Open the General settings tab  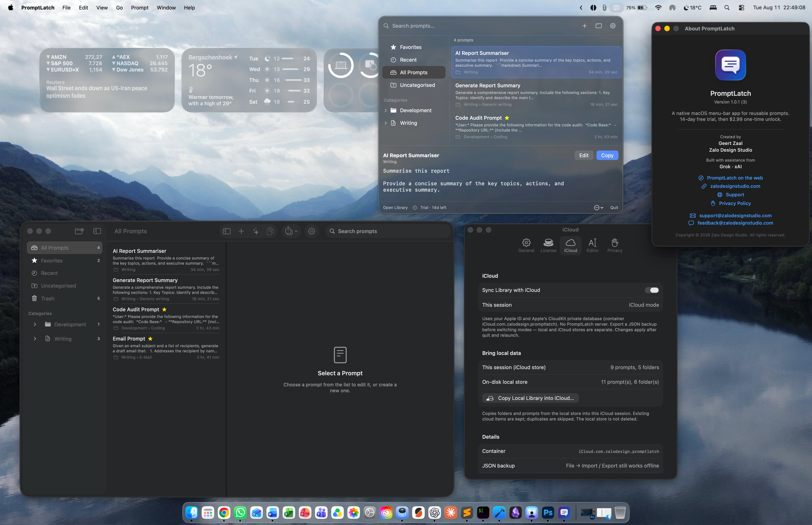click(x=526, y=246)
